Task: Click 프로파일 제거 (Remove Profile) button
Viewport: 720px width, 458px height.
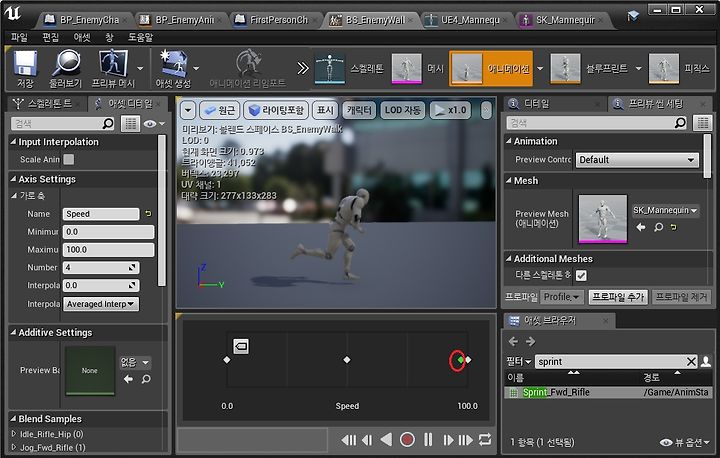Action: click(681, 297)
